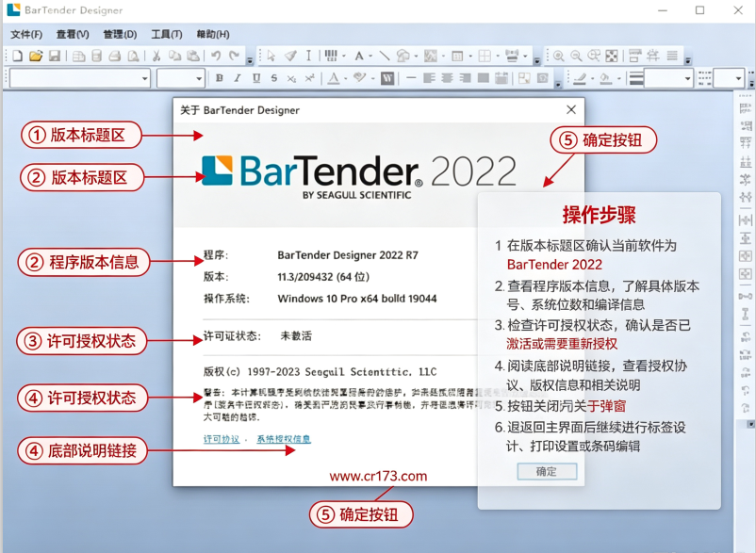Viewport: 756px width, 553px height.
Task: Undo the last action with the Undo arrow
Action: click(x=216, y=56)
